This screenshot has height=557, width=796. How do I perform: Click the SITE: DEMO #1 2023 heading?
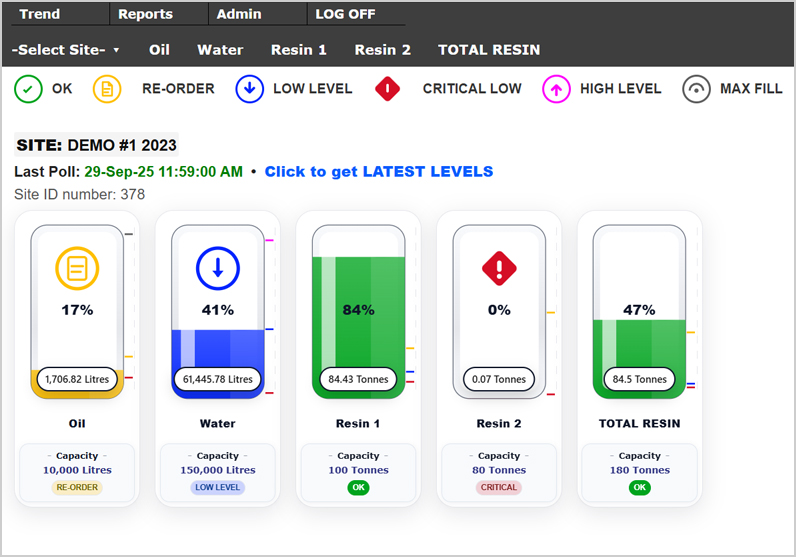[96, 145]
